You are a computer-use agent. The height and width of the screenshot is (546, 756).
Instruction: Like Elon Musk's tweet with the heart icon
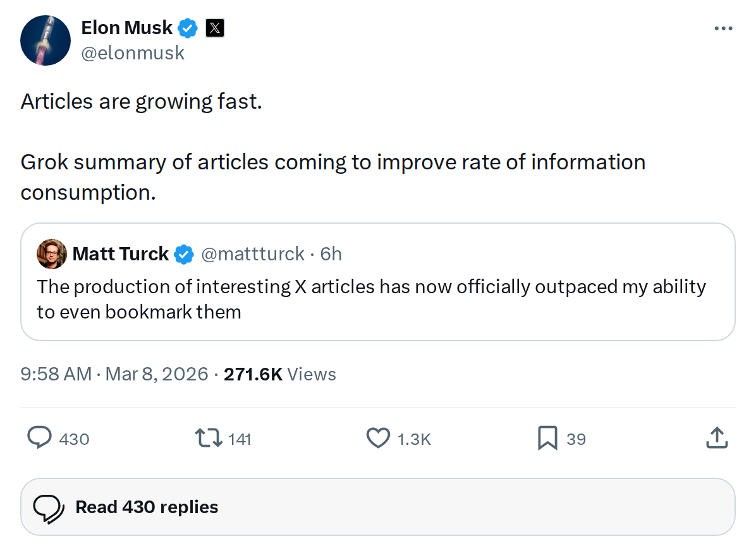coord(377,438)
